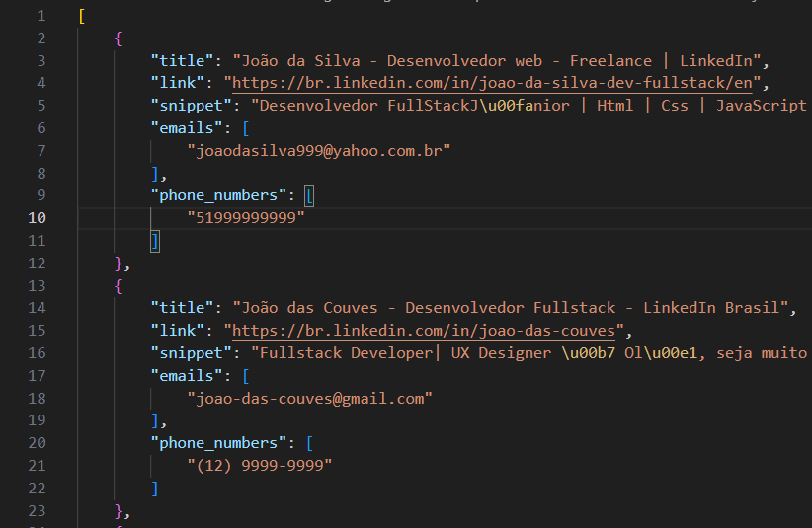Viewport: 812px width, 528px height.
Task: Click line number 23 in the gutter
Action: (37, 511)
